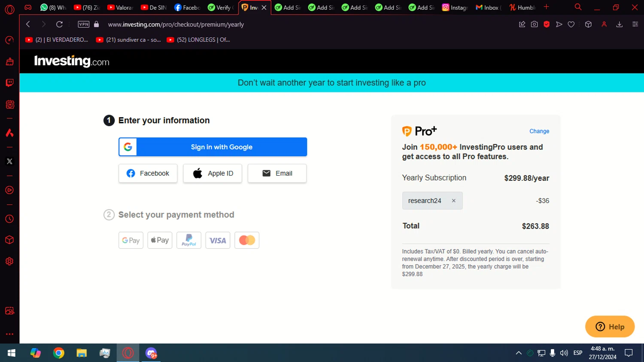
Task: Select Google Pay payment method
Action: (131, 240)
